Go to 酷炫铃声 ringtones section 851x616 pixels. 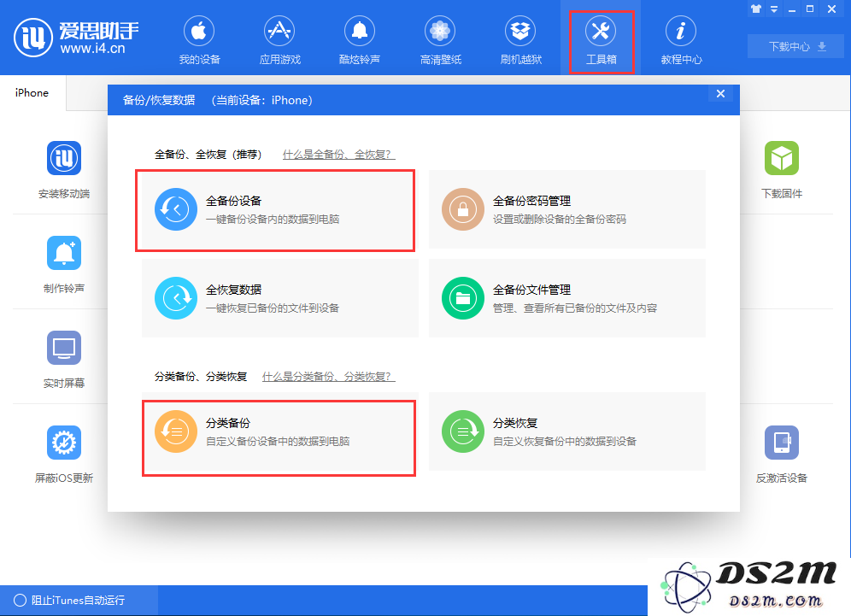[360, 41]
